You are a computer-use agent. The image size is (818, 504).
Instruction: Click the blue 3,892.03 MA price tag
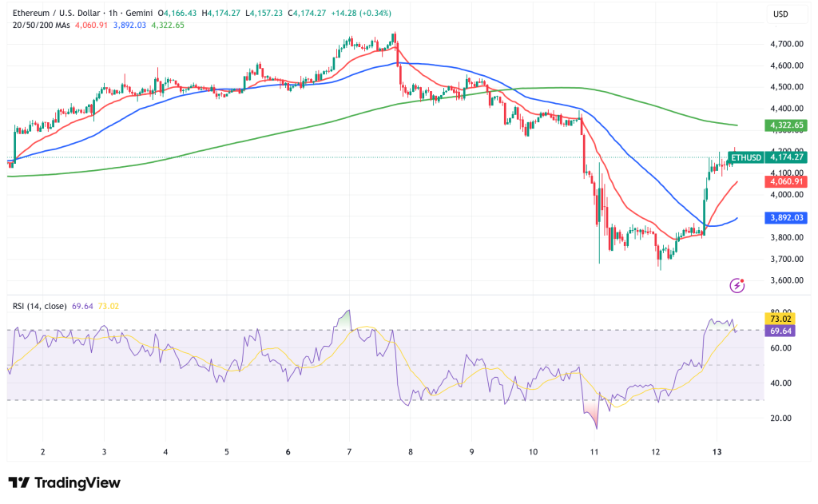pyautogui.click(x=785, y=218)
